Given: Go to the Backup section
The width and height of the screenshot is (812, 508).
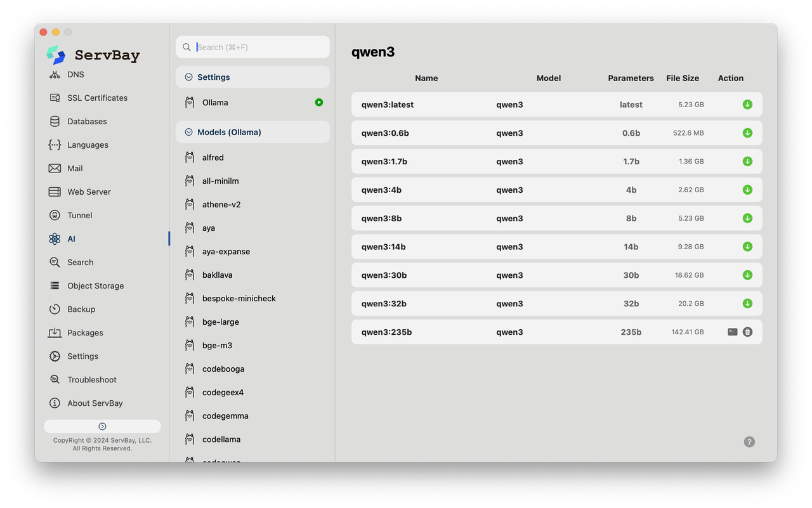Looking at the screenshot, I should [x=81, y=309].
